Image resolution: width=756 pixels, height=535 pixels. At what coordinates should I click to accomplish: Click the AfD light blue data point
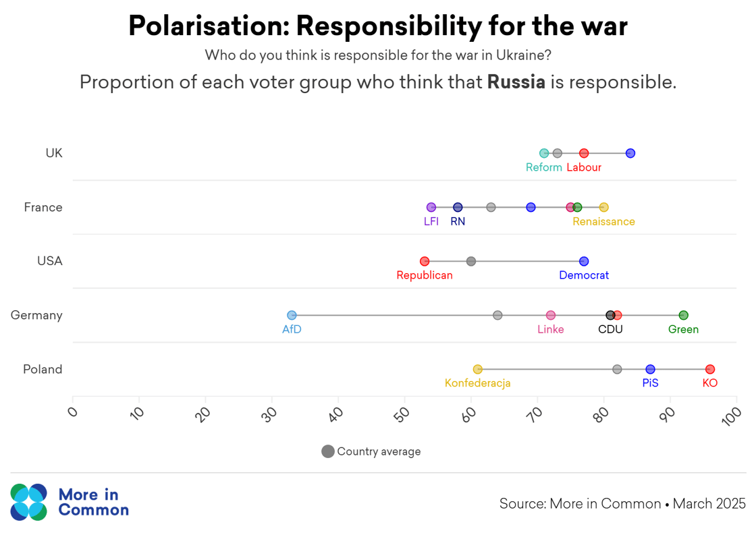[292, 315]
